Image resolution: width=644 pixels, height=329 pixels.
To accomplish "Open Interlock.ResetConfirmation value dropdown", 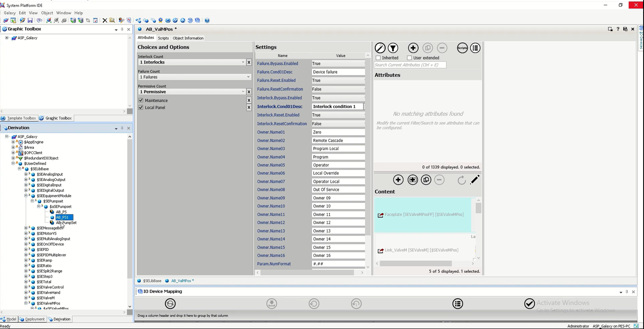I will 338,124.
